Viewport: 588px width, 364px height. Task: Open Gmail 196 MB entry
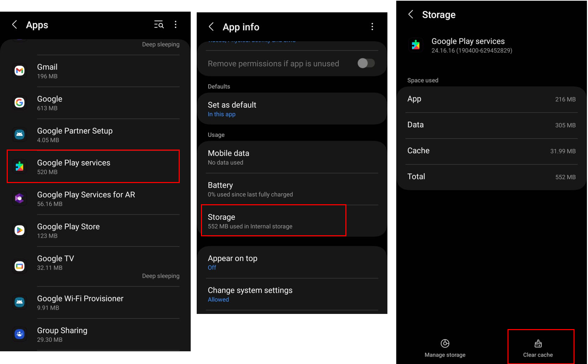click(x=95, y=71)
